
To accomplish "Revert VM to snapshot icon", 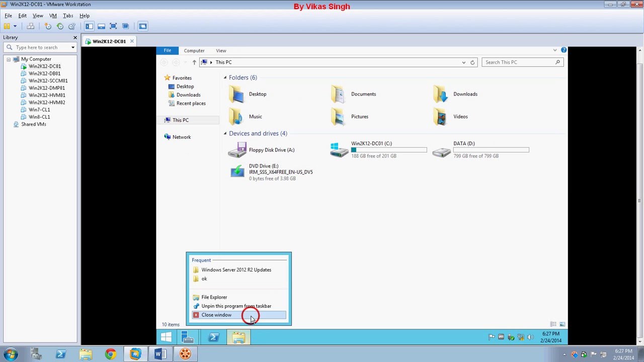I will click(60, 26).
